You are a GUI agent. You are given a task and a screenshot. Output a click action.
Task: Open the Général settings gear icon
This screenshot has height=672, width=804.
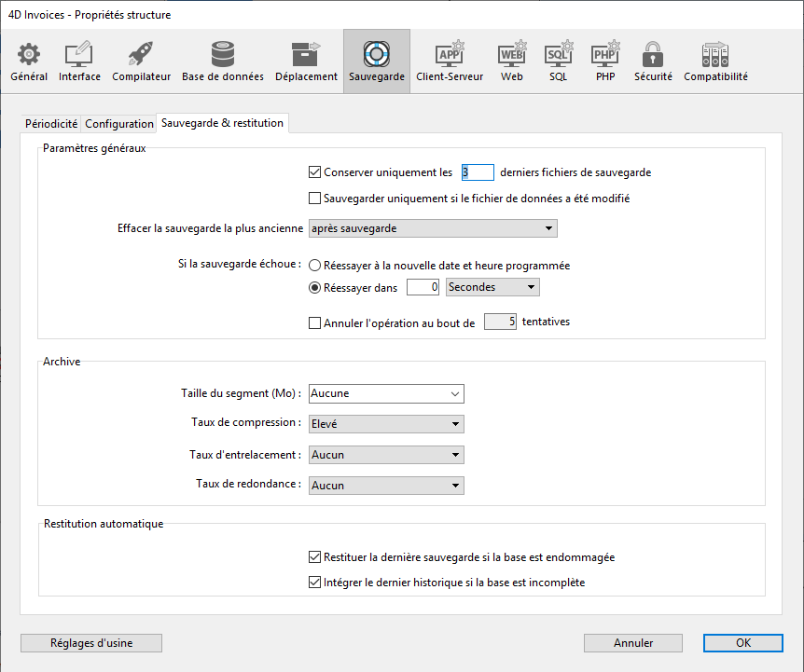click(x=29, y=55)
